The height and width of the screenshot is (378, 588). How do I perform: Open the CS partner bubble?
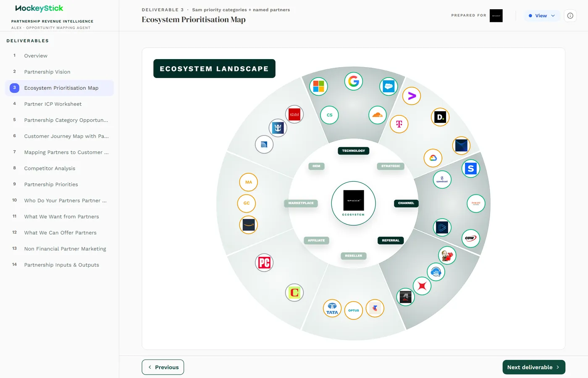(x=330, y=115)
